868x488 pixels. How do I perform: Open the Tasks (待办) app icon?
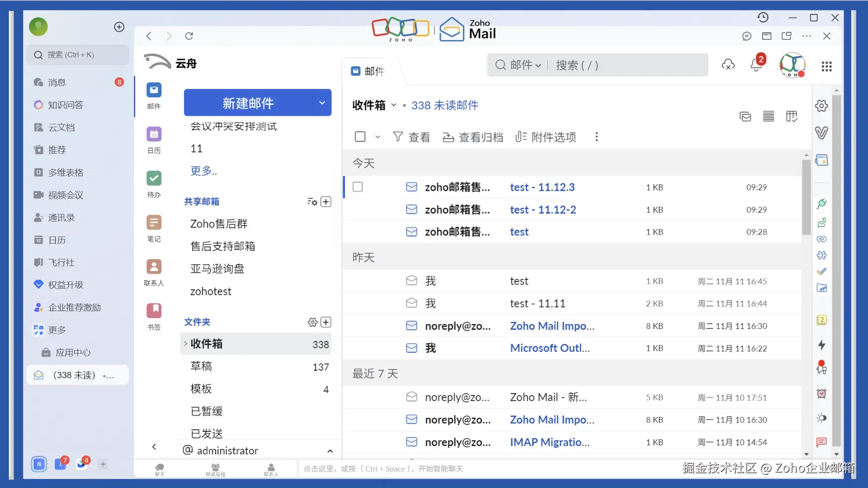(x=154, y=178)
